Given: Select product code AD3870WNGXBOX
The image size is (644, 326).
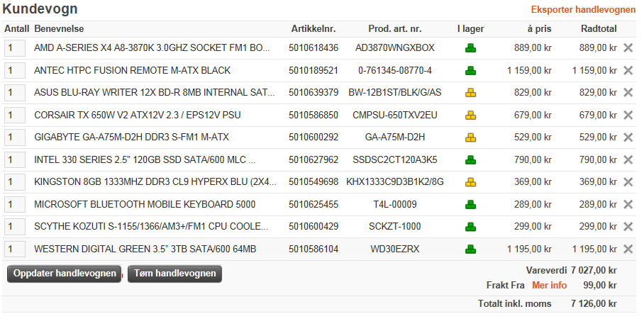Looking at the screenshot, I should [x=394, y=48].
